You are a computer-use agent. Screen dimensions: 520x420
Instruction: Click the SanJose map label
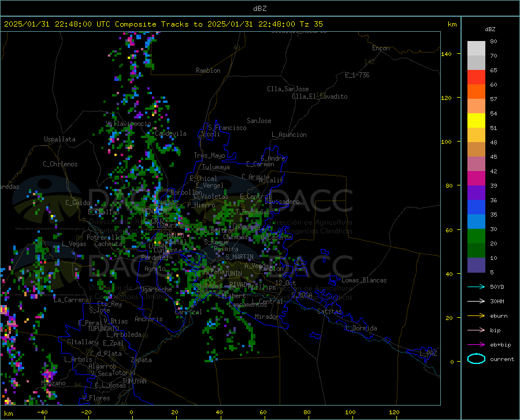259,121
